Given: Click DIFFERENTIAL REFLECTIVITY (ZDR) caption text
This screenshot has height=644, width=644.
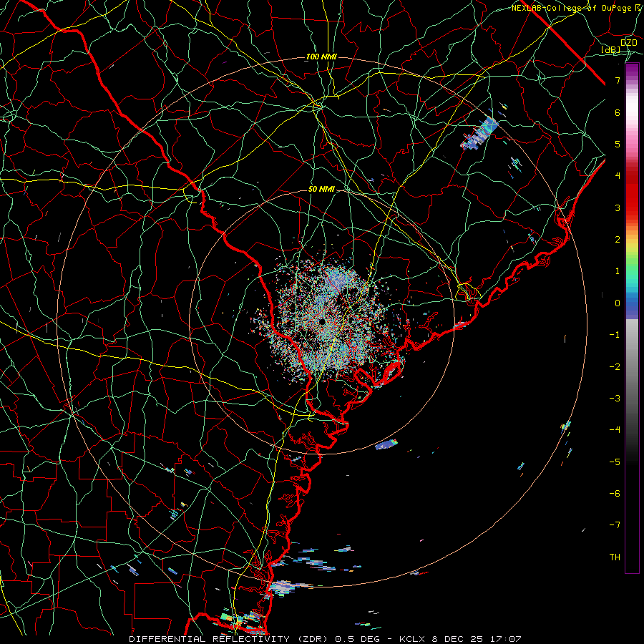Looking at the screenshot, I should [x=230, y=639].
